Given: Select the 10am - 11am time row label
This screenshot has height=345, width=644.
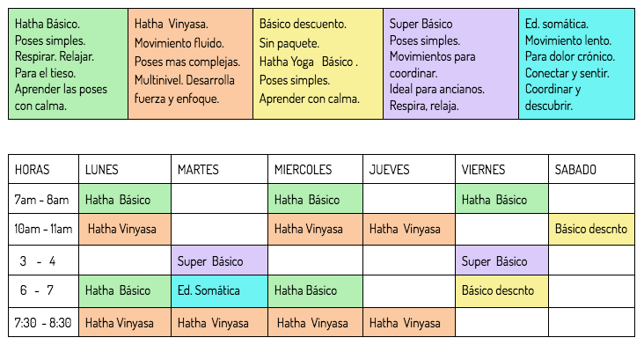Looking at the screenshot, I should (43, 229).
